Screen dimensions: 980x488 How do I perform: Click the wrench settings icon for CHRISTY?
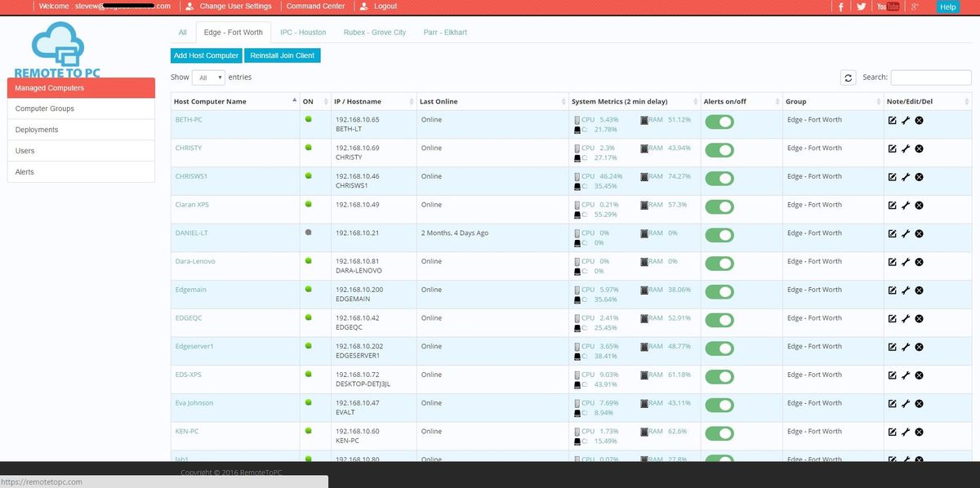(906, 148)
